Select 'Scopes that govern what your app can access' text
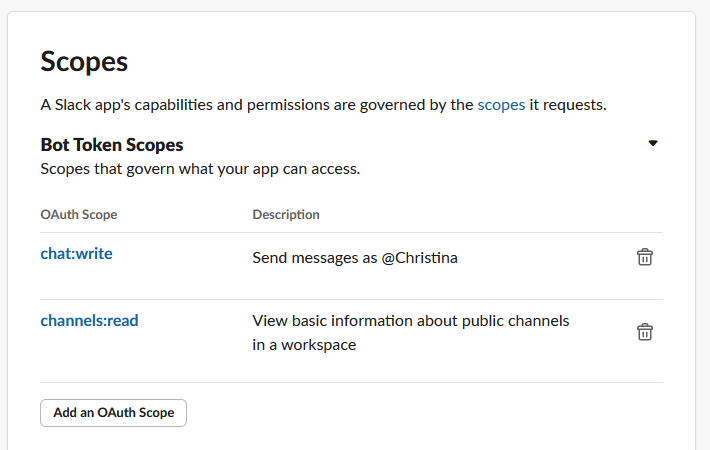 click(x=200, y=169)
